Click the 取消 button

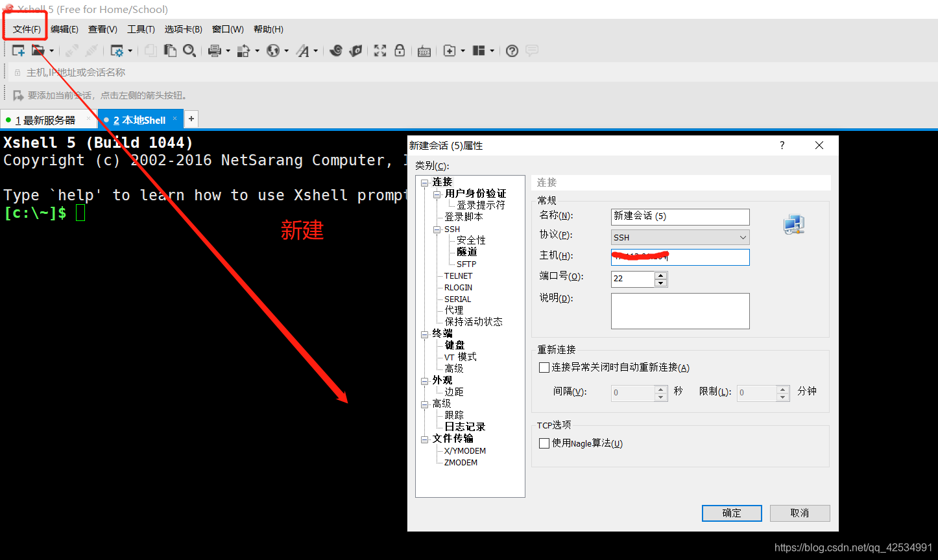pyautogui.click(x=800, y=513)
